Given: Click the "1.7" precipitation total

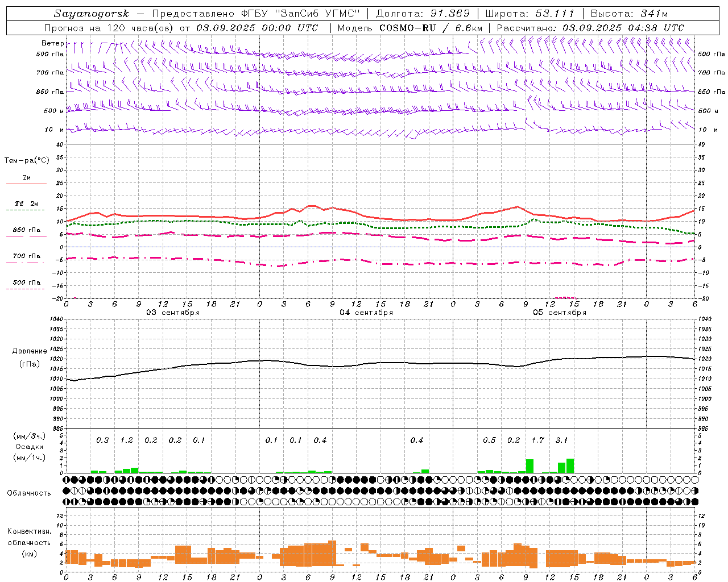Looking at the screenshot, I should click(537, 440).
